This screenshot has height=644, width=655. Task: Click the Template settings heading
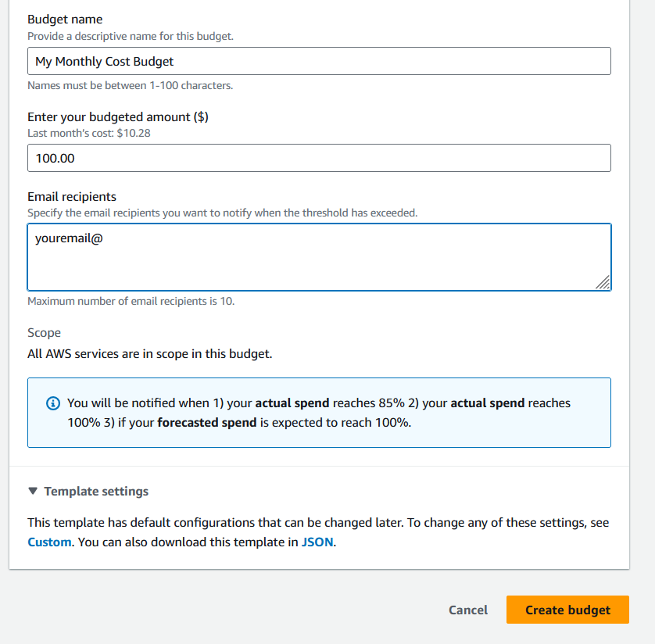[x=96, y=491]
